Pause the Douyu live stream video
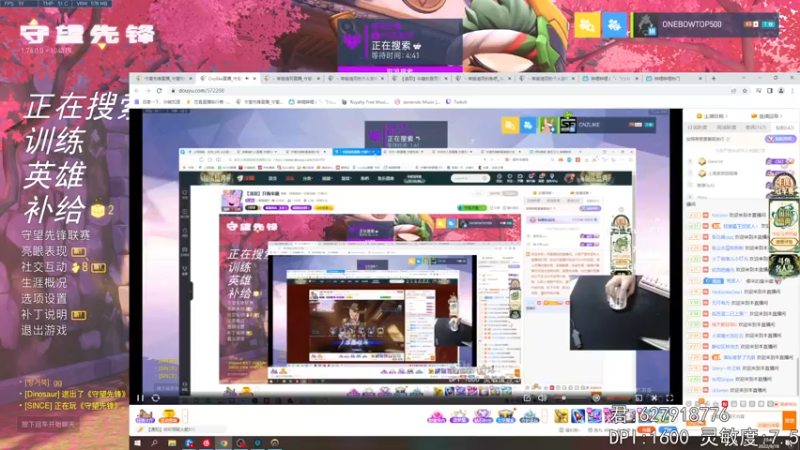Screen dimensions: 800x450 tap(140, 398)
